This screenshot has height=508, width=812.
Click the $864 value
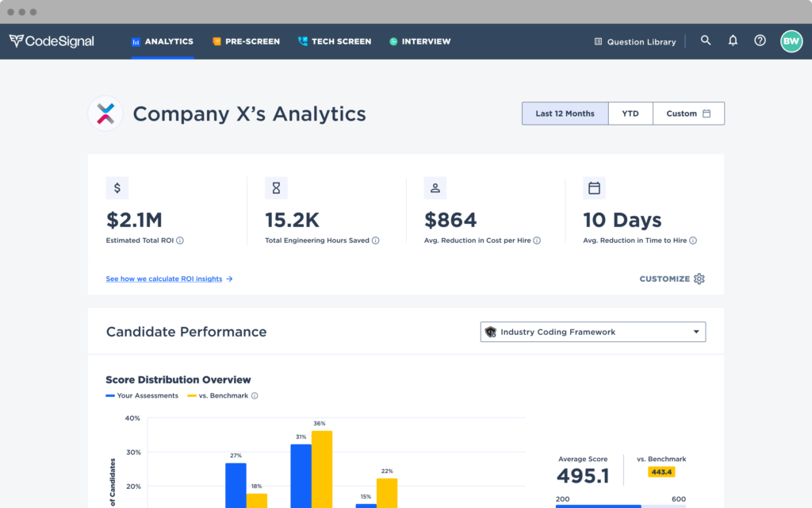pos(450,221)
